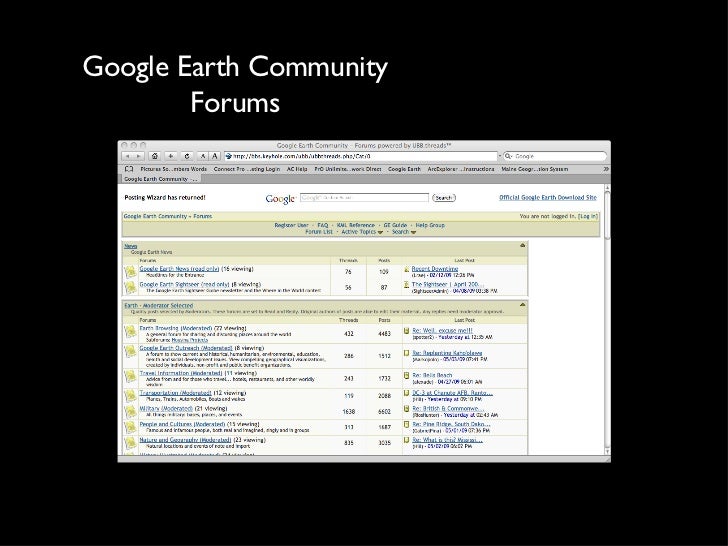Click the folder icon beside Google Earth Sightseer
Viewport: 728px width, 546px height.
(x=130, y=287)
